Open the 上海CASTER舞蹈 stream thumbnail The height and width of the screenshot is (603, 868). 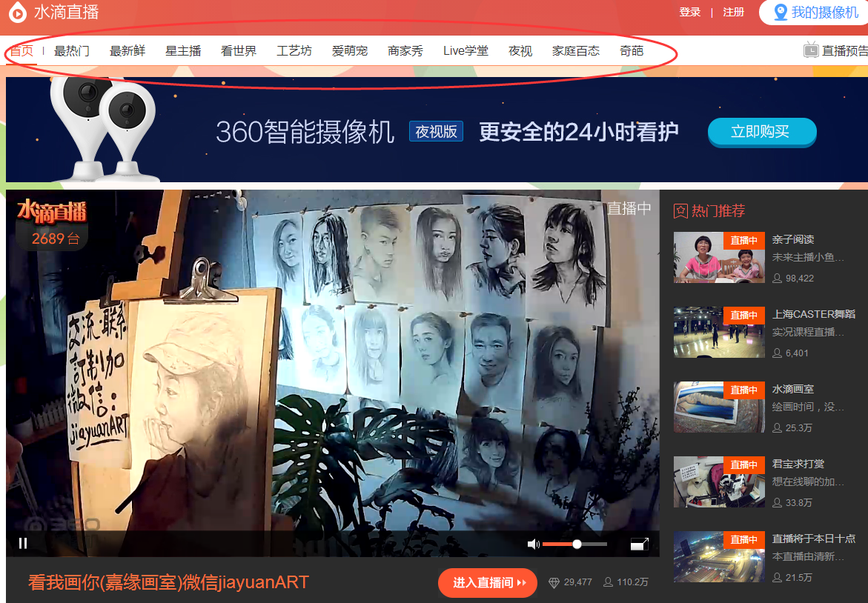[x=719, y=332]
